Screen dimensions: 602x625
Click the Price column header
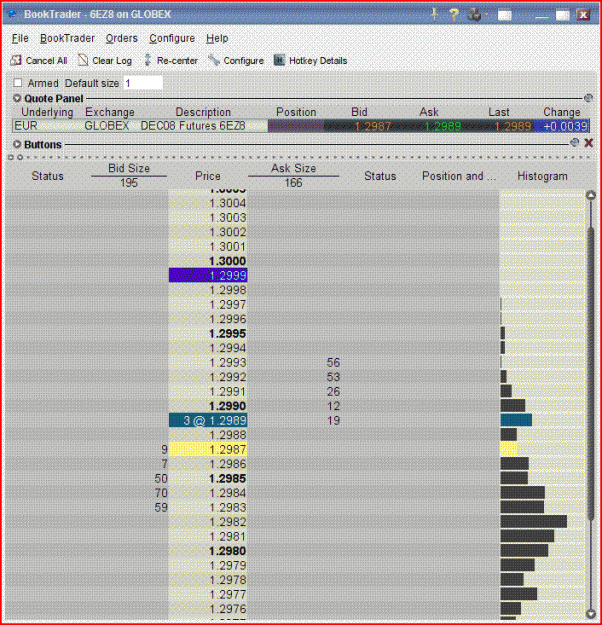208,176
